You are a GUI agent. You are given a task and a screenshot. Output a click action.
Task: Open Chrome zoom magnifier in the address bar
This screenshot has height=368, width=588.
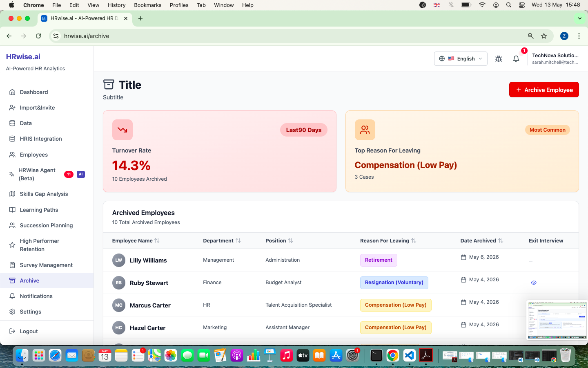531,36
